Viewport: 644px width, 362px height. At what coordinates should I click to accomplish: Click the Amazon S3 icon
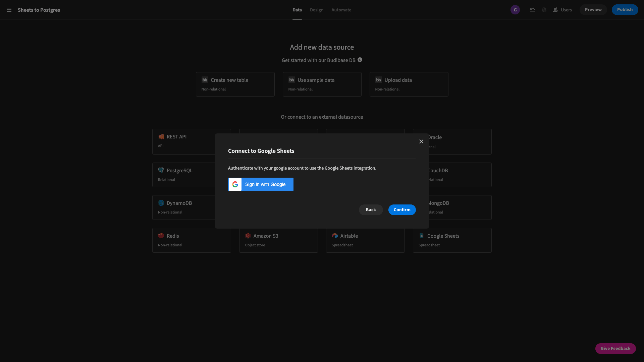click(x=248, y=236)
